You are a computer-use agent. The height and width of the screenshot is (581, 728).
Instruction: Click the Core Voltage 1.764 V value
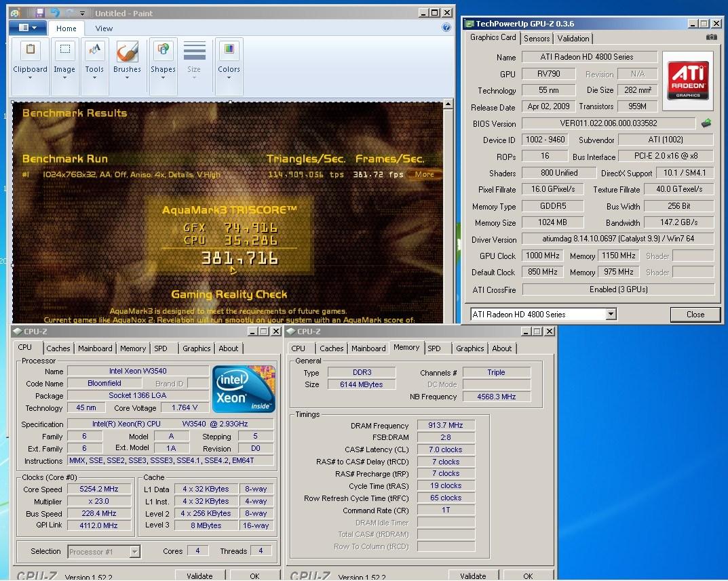[185, 407]
